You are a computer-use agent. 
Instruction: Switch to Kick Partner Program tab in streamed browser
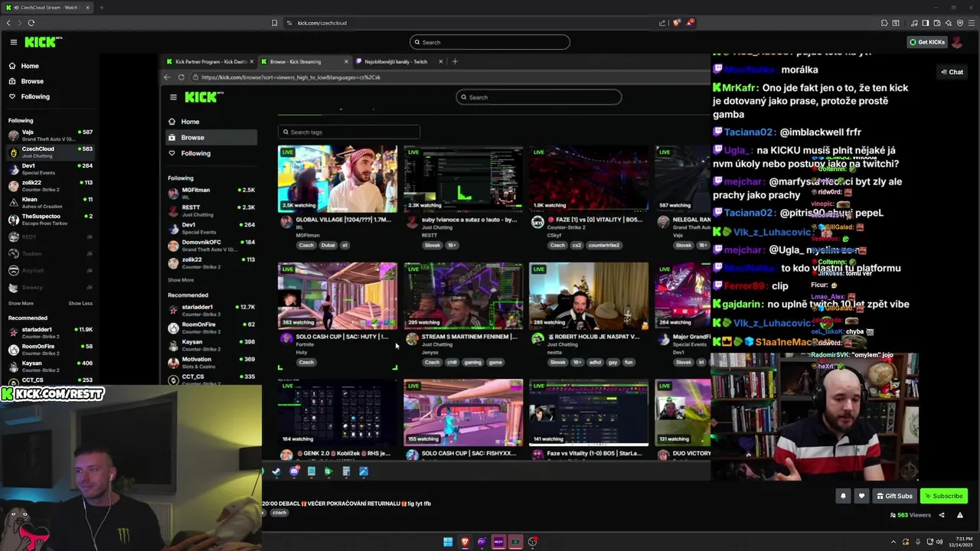tap(209, 61)
